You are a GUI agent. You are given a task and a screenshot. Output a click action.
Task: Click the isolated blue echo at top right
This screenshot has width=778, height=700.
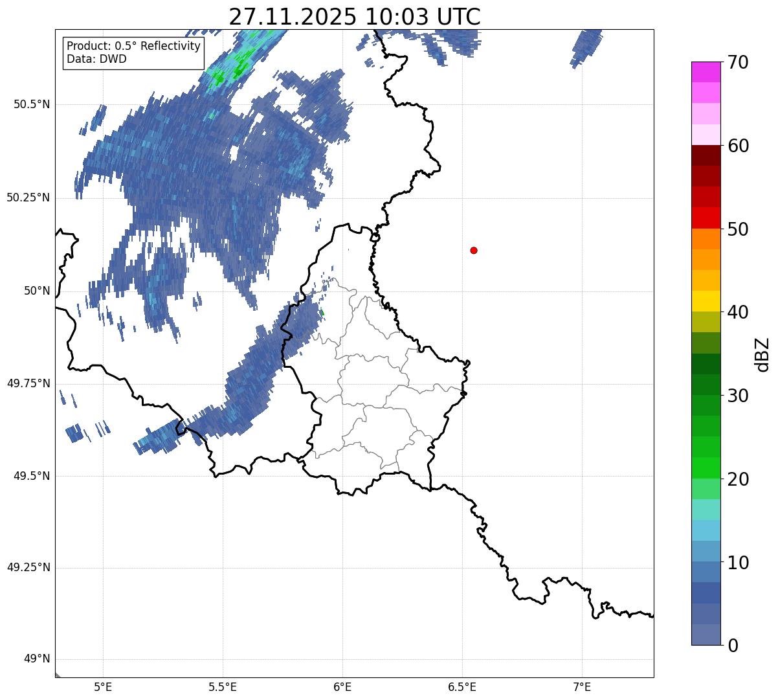pos(586,47)
